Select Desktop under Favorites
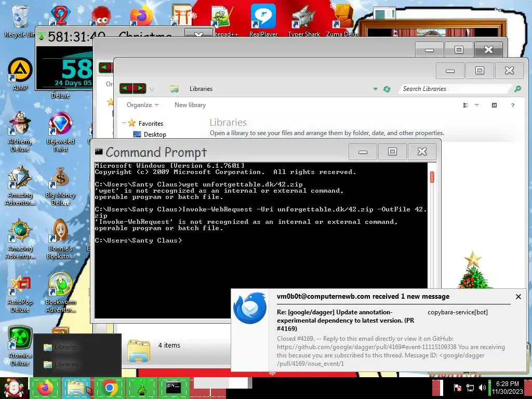 [150, 135]
